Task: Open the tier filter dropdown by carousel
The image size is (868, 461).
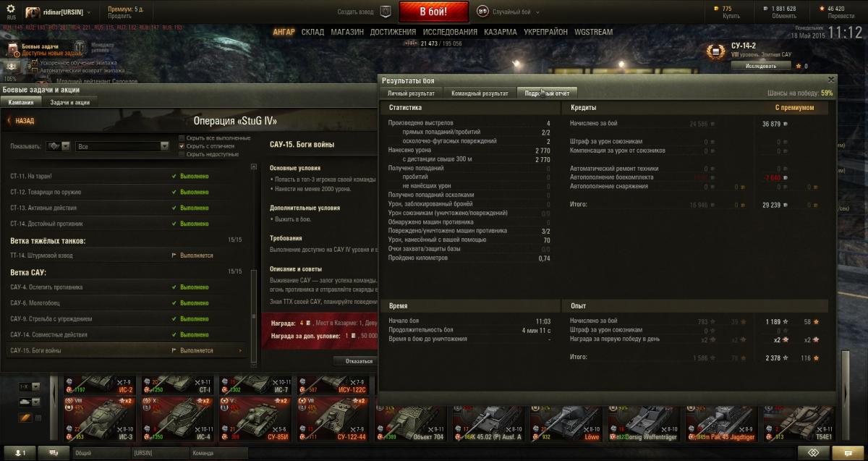Action: (30, 386)
